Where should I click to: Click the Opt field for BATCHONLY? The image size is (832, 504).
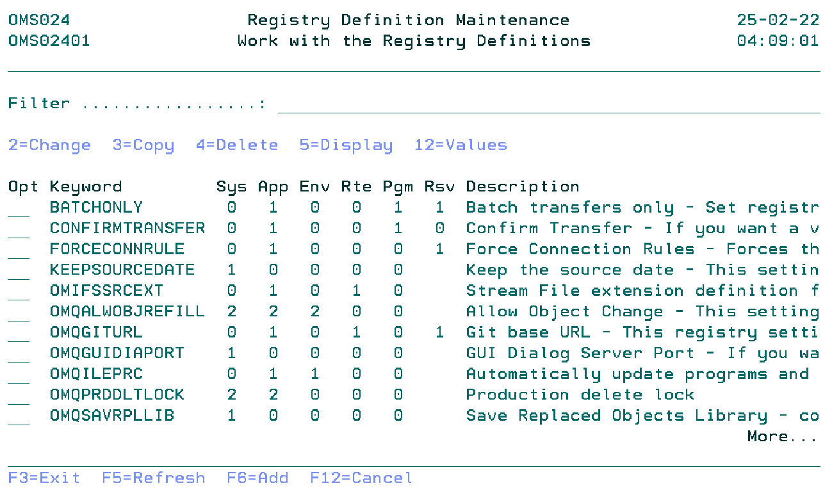click(x=19, y=208)
